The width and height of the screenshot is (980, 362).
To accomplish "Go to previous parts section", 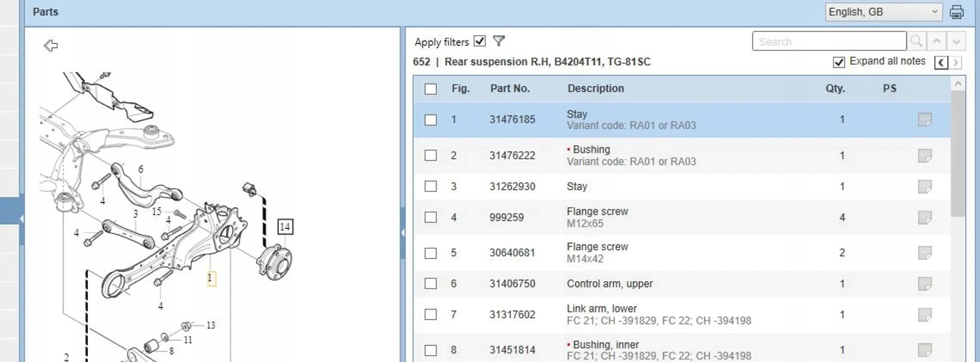I will 941,62.
